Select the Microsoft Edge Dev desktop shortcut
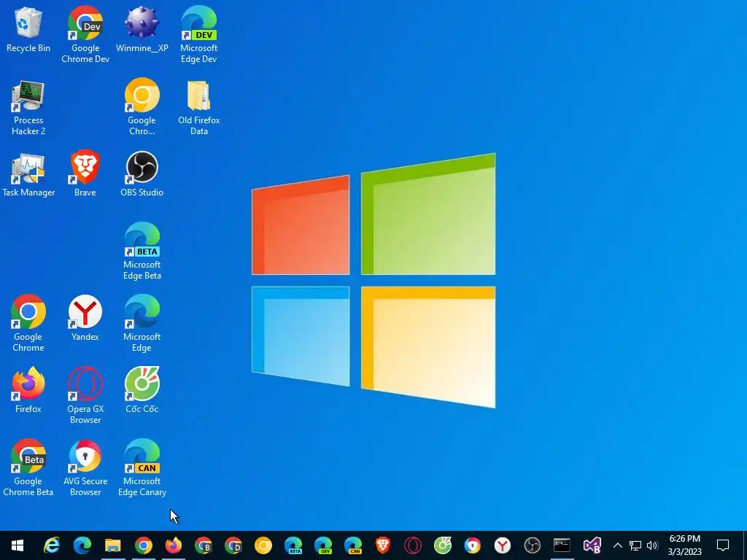 pos(198,34)
